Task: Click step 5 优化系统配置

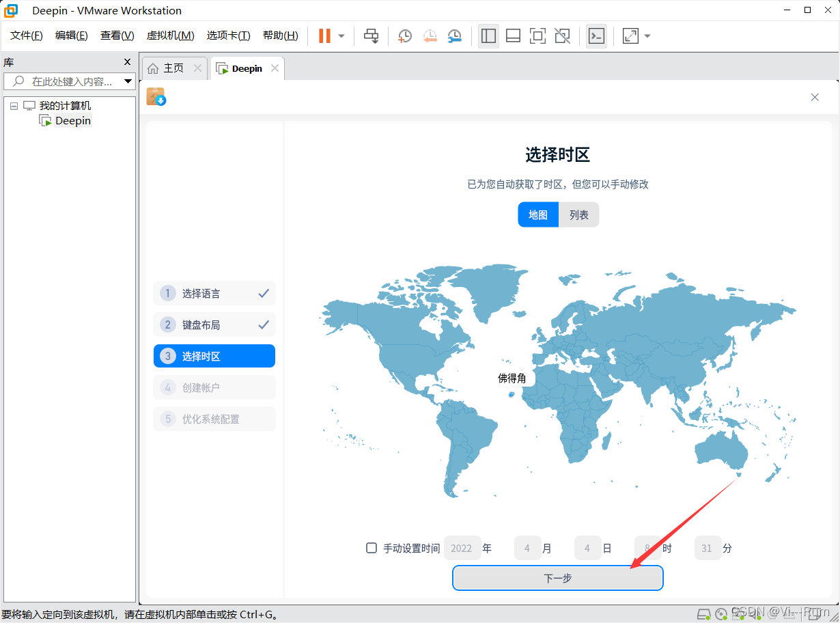Action: click(214, 419)
